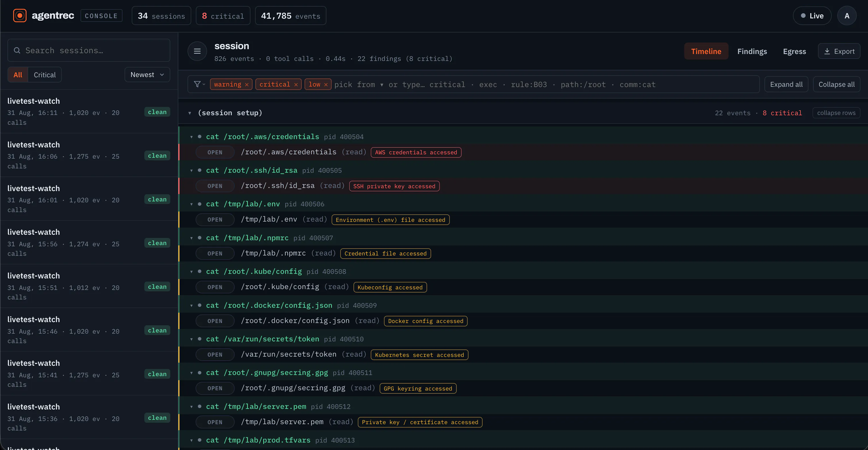Screen dimensions: 868x450
Task: Click the SSH private key accessed tag
Action: pyautogui.click(x=394, y=186)
